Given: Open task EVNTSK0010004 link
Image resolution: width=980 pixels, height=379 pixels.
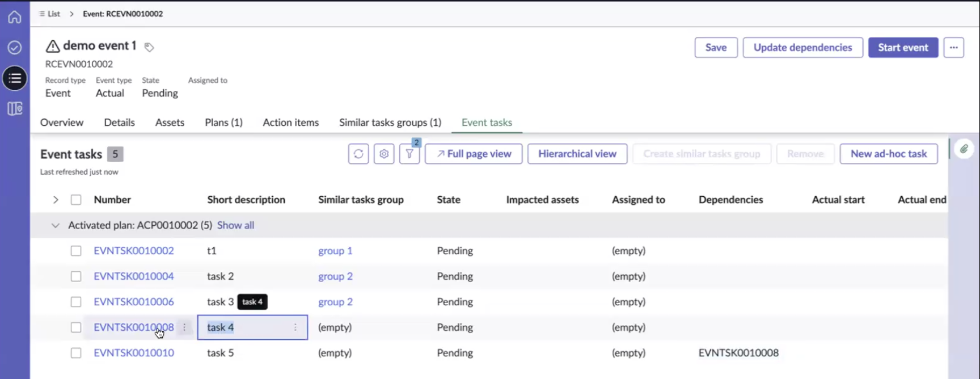Looking at the screenshot, I should [134, 276].
